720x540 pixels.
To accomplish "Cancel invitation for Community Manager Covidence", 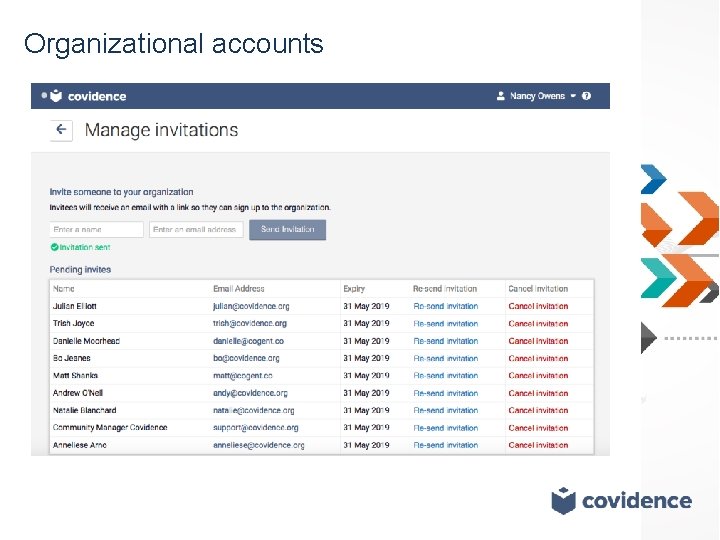I will point(538,428).
